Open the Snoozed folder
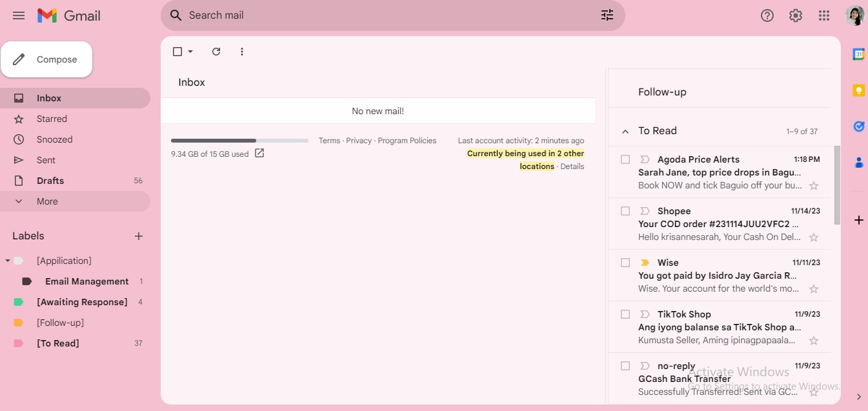The image size is (868, 411). (75, 139)
